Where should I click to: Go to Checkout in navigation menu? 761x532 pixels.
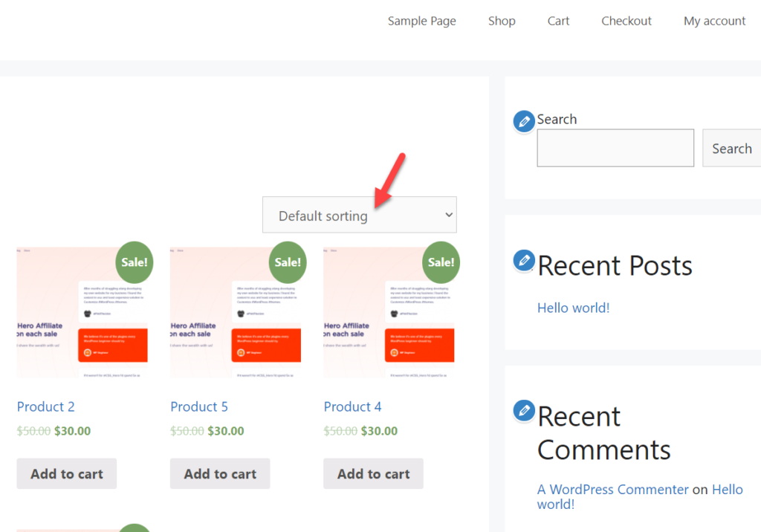626,21
